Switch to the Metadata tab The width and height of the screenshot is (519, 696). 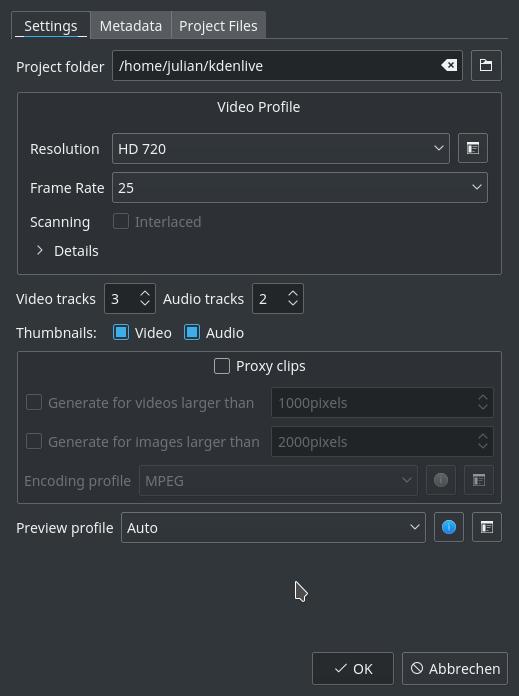tap(131, 26)
